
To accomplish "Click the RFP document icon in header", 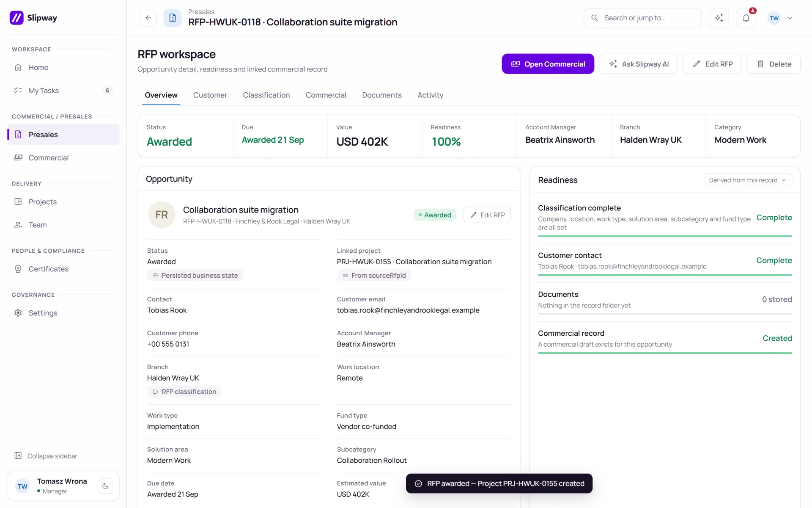I will (x=173, y=18).
